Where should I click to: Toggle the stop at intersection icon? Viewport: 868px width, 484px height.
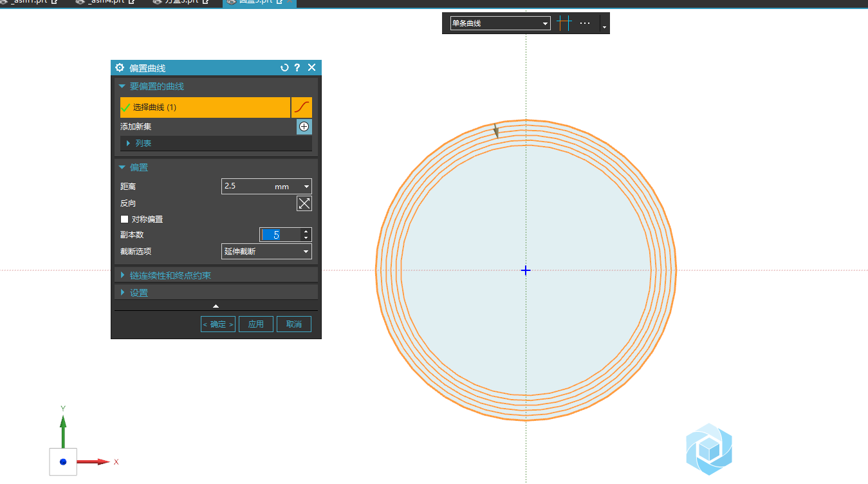coord(564,23)
